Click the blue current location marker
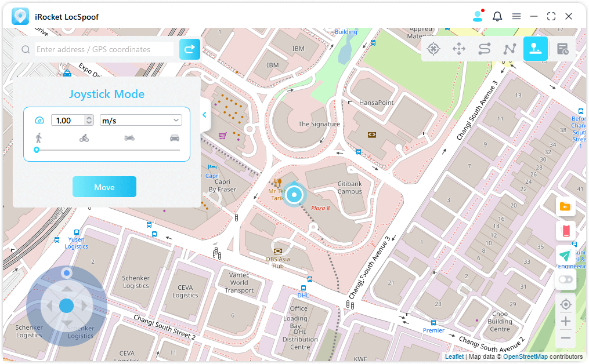 (x=294, y=194)
